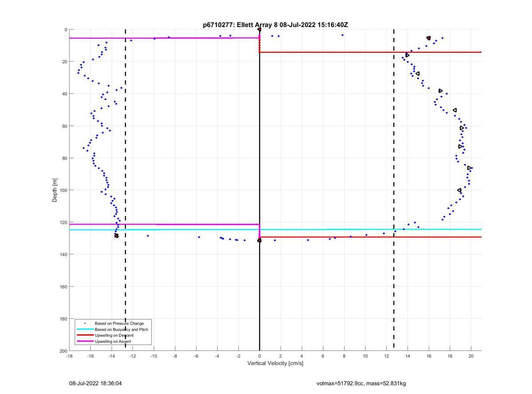The image size is (532, 394).
Task: Click the triangle marker near depth 16
Action: tap(407, 55)
